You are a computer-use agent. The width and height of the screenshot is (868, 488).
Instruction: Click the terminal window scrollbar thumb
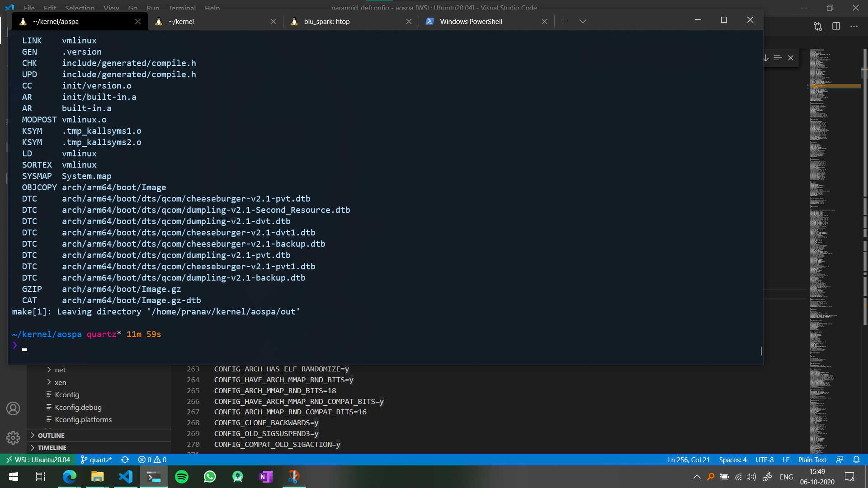(x=761, y=351)
